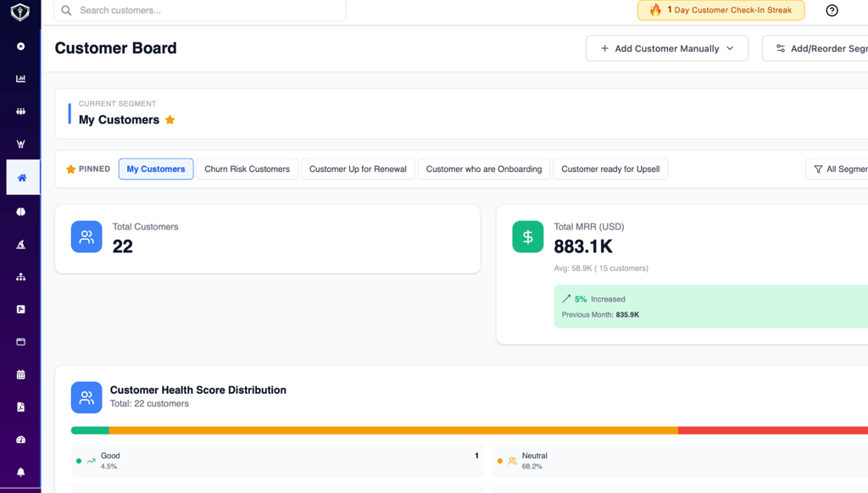Switch to Customer ready for Upsell tab
The height and width of the screenshot is (493, 868).
pos(610,169)
